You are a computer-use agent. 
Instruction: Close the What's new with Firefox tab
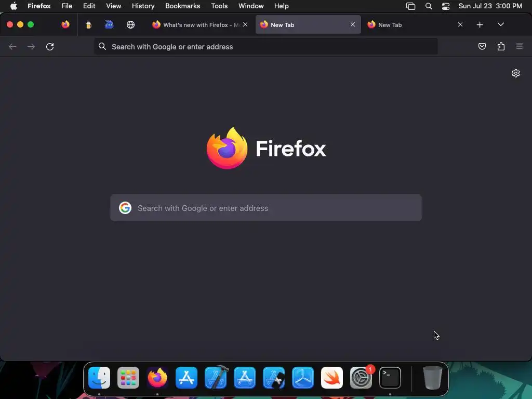pyautogui.click(x=245, y=25)
